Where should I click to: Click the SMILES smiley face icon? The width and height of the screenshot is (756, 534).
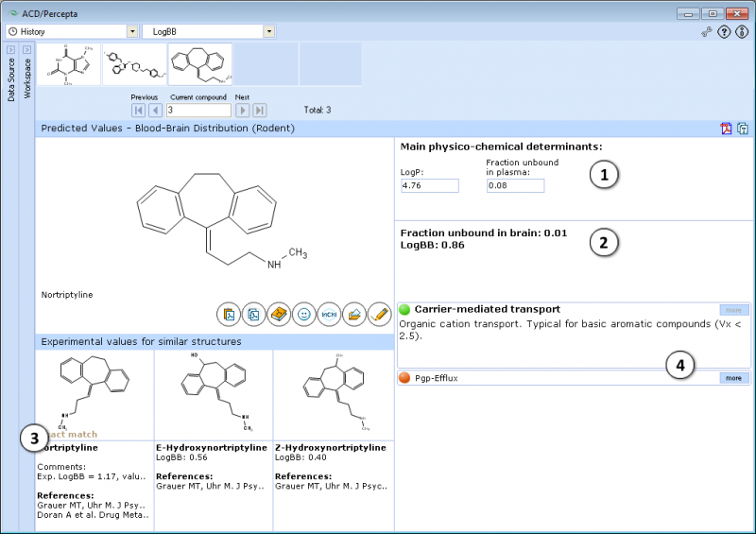click(303, 315)
